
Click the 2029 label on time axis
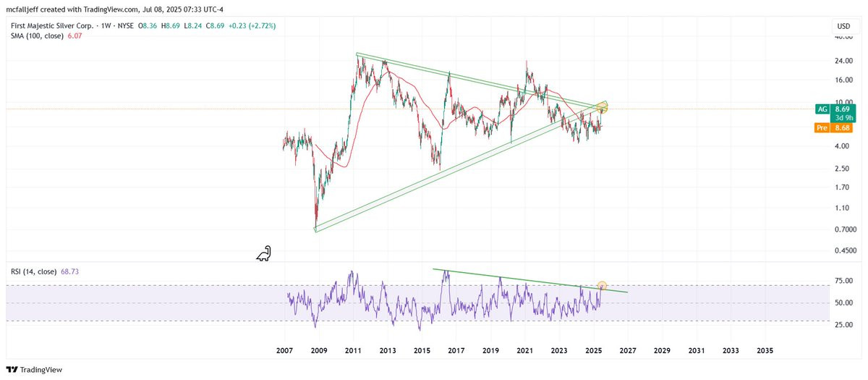[662, 350]
